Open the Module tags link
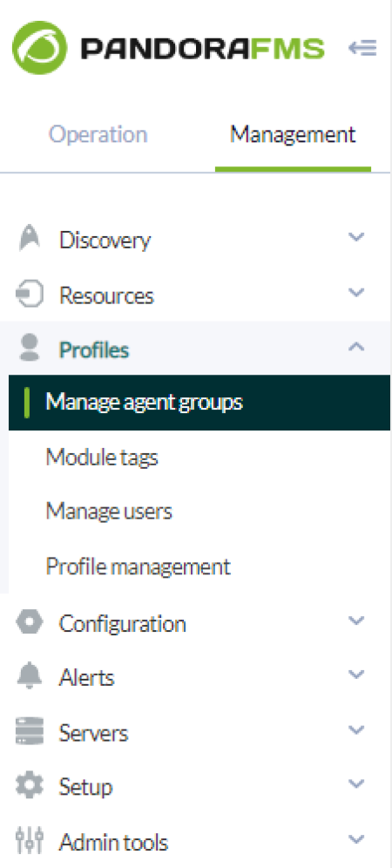The width and height of the screenshot is (392, 868). coord(102,458)
